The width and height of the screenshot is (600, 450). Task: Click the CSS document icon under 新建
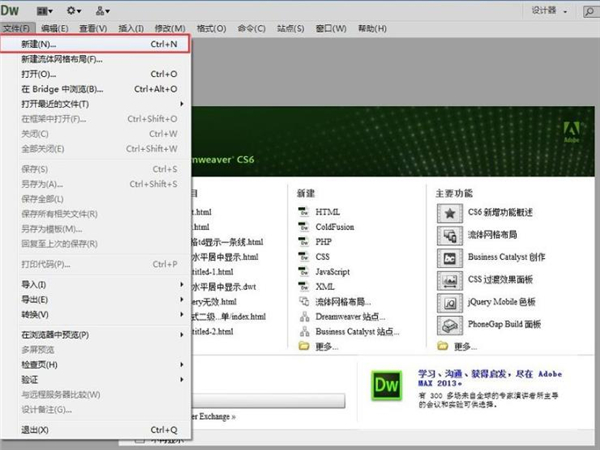[303, 256]
